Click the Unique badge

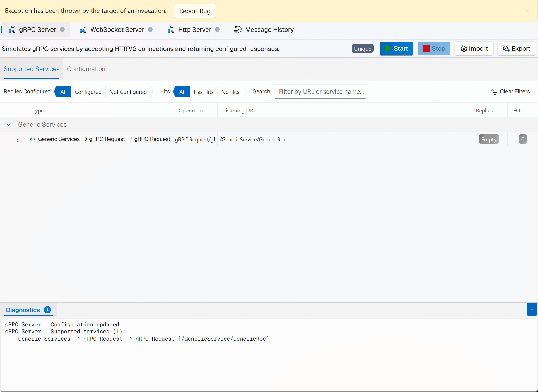tap(363, 49)
